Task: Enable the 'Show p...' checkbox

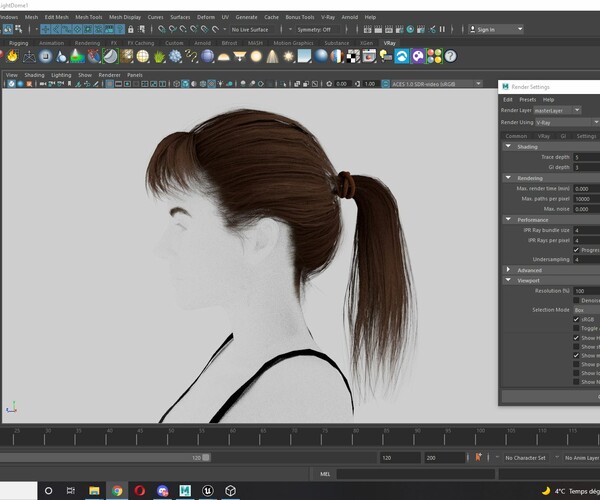Action: click(576, 364)
